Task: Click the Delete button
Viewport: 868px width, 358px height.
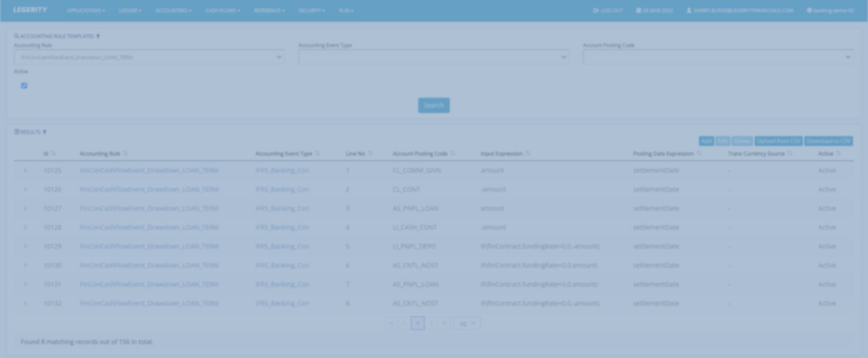Action: pyautogui.click(x=742, y=141)
